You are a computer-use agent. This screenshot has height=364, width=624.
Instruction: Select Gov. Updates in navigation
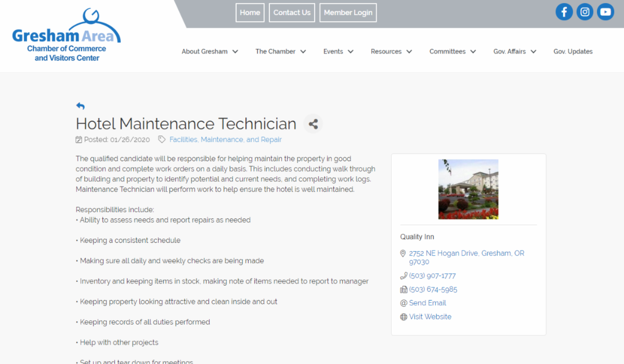point(573,51)
